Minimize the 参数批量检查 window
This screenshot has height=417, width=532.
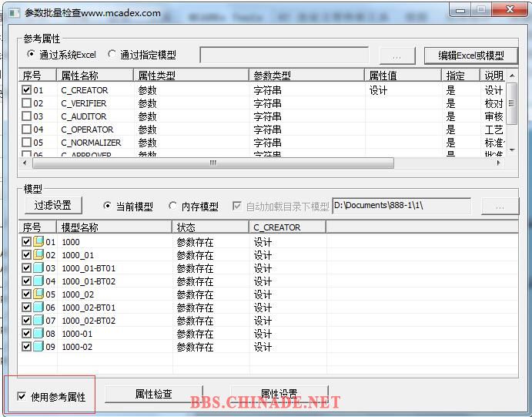pyautogui.click(x=460, y=10)
